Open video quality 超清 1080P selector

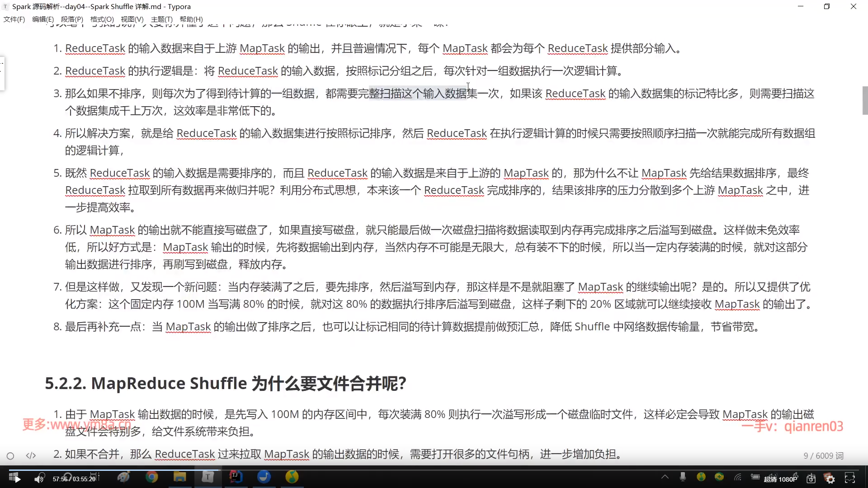(x=780, y=479)
